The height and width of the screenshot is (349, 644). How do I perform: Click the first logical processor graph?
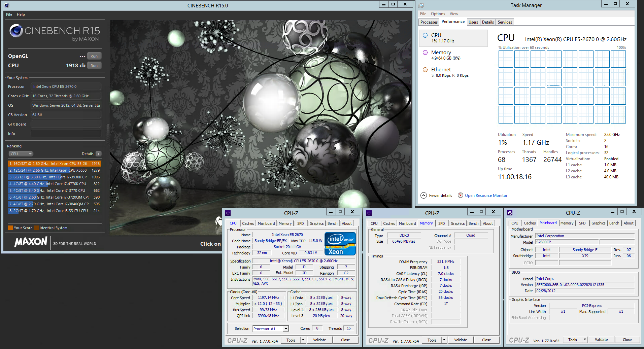tap(506, 59)
